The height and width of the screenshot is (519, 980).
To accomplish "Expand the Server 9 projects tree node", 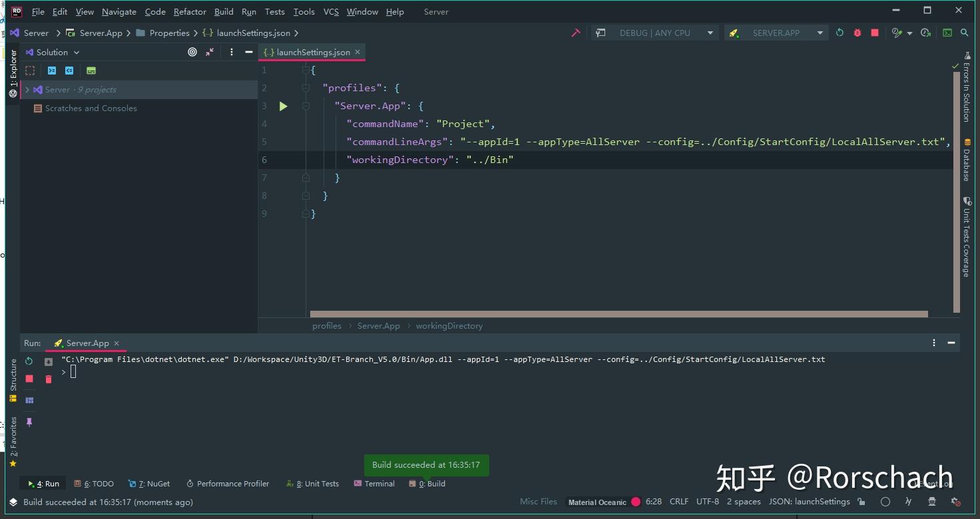I will point(27,90).
